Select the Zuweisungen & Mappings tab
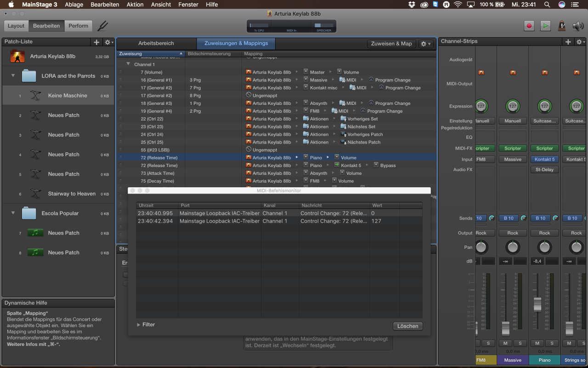The image size is (588, 368). (236, 43)
